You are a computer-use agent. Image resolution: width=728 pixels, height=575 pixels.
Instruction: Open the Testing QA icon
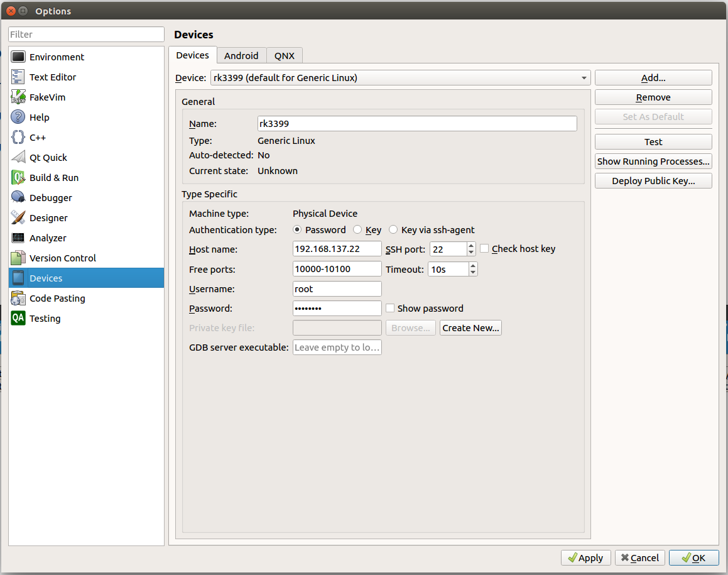pos(18,319)
